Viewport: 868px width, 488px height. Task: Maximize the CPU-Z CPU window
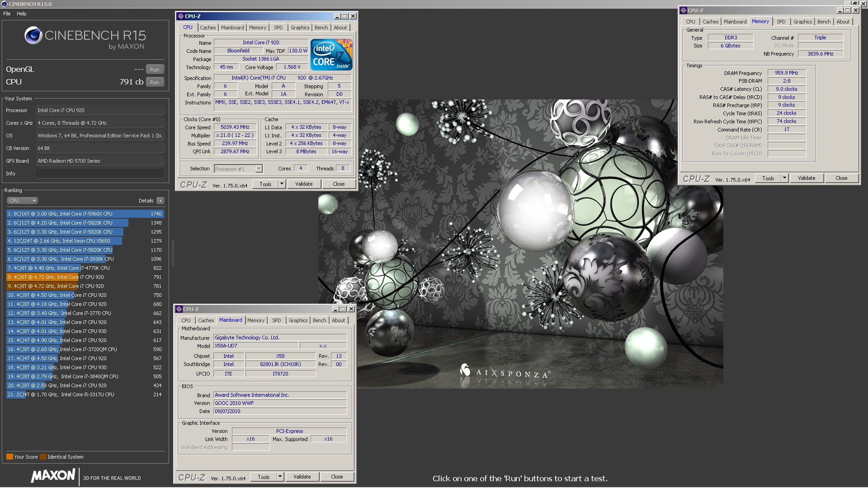coord(345,16)
